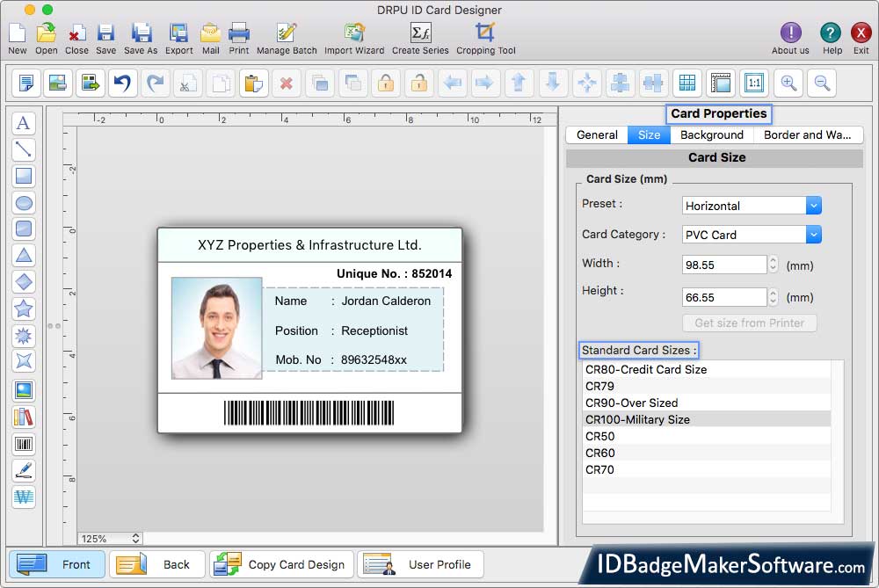Show the Back card side
879x588 pixels.
coord(157,564)
